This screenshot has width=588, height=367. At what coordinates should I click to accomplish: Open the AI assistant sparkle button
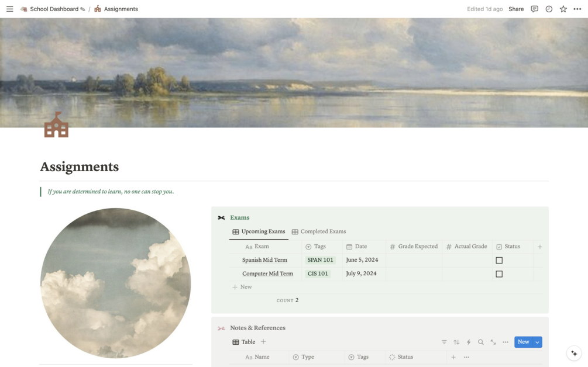pos(574,353)
